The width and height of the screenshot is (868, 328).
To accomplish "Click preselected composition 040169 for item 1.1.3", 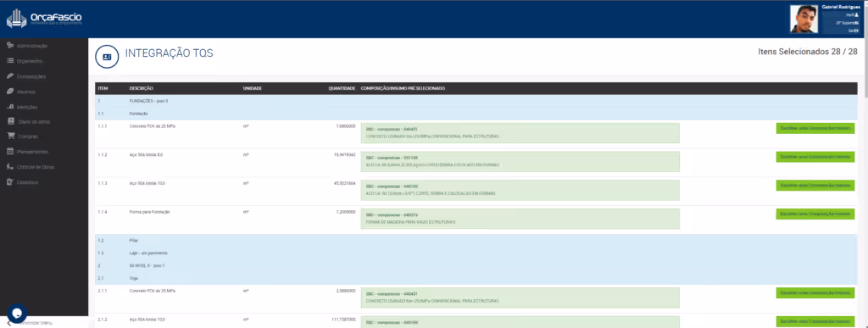I will (520, 191).
